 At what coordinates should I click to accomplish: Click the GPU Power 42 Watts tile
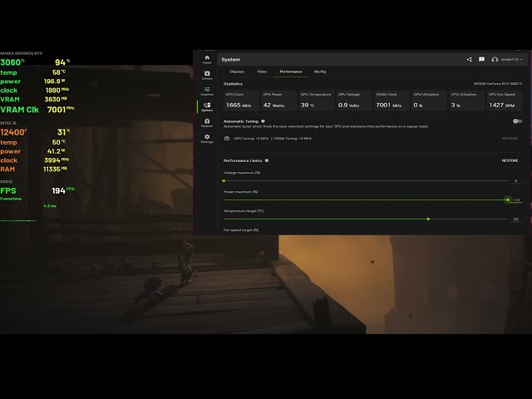coord(278,101)
